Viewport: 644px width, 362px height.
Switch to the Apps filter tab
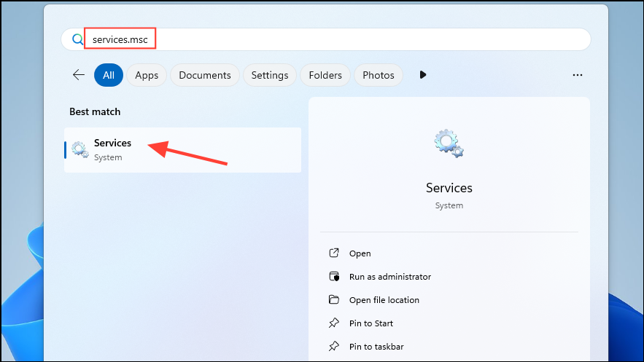(147, 75)
